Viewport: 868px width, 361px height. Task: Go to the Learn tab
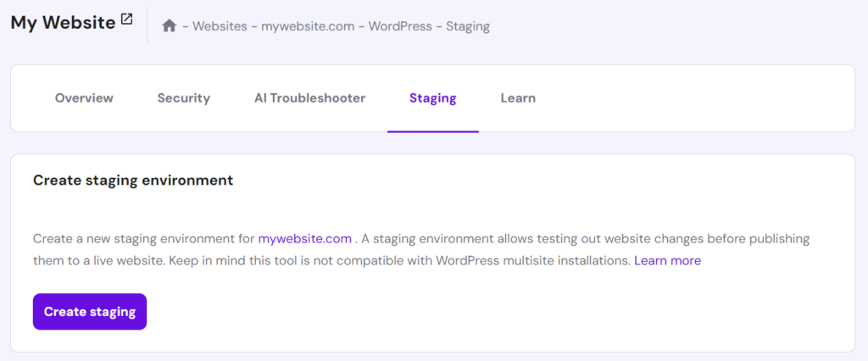(518, 98)
